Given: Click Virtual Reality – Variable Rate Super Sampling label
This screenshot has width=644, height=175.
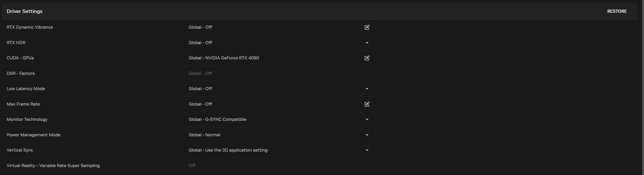Looking at the screenshot, I should pos(53,166).
